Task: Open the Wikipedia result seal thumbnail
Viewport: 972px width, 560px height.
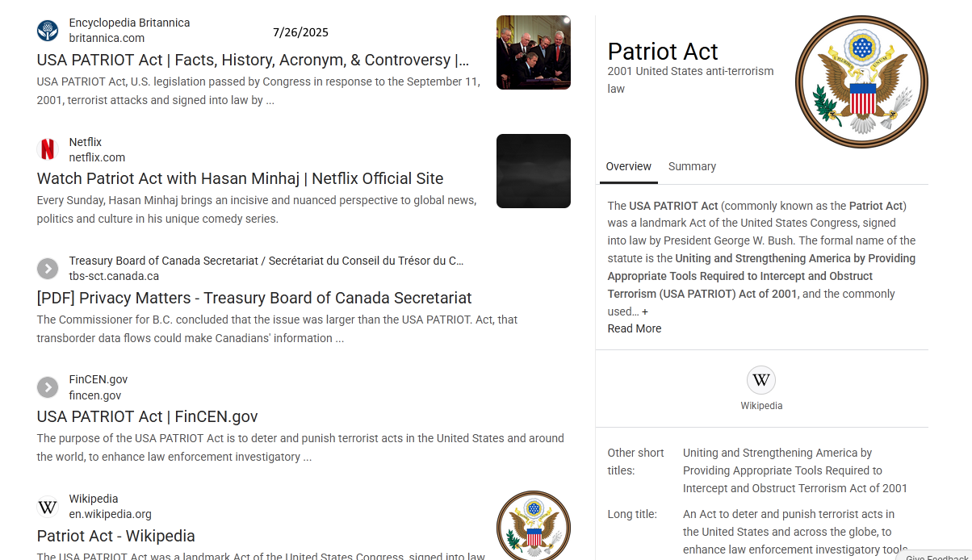Action: pyautogui.click(x=534, y=525)
